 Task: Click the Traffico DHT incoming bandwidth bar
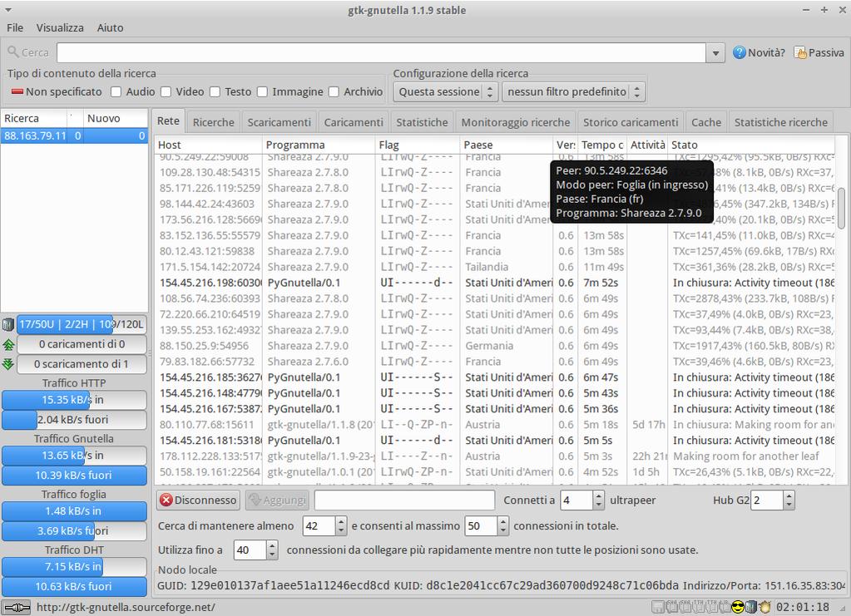tap(74, 567)
